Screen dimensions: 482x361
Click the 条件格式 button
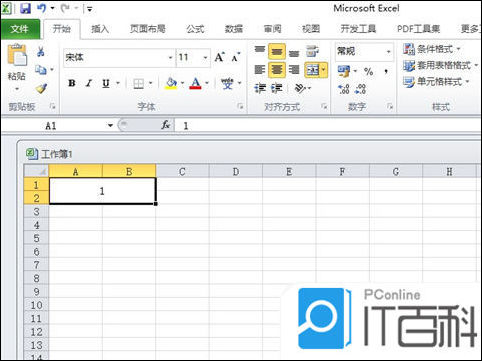click(x=432, y=49)
